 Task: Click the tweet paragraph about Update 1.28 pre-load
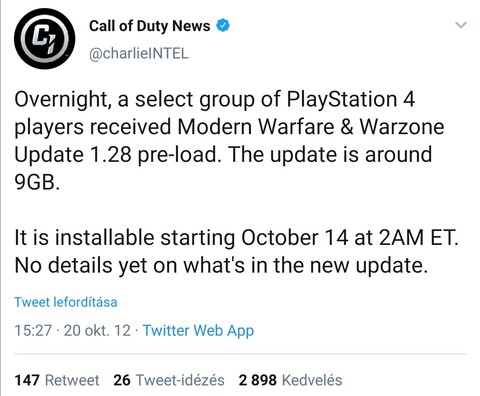click(x=229, y=141)
